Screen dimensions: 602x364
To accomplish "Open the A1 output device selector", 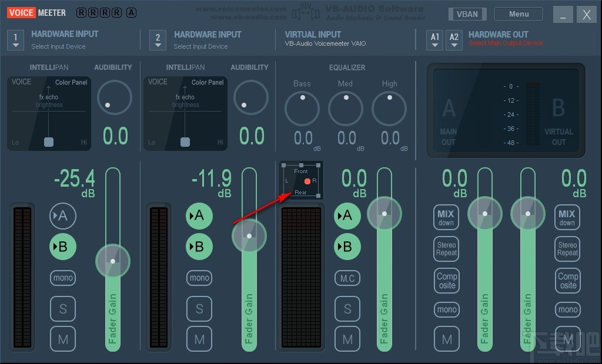I will [x=434, y=40].
